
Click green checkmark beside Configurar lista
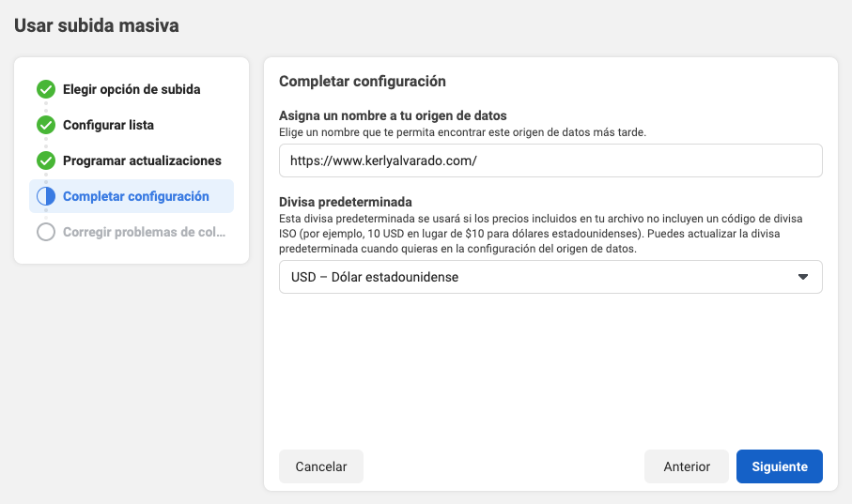point(46,125)
